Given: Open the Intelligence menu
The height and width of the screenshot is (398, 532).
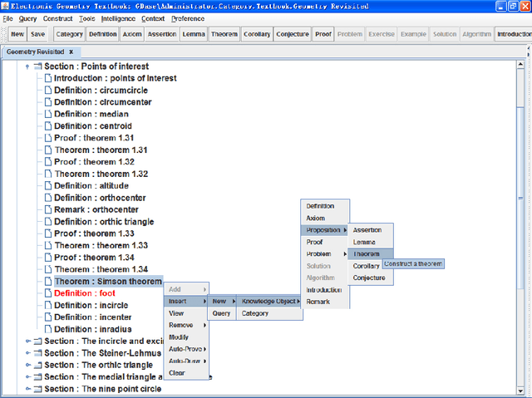Looking at the screenshot, I should (118, 18).
